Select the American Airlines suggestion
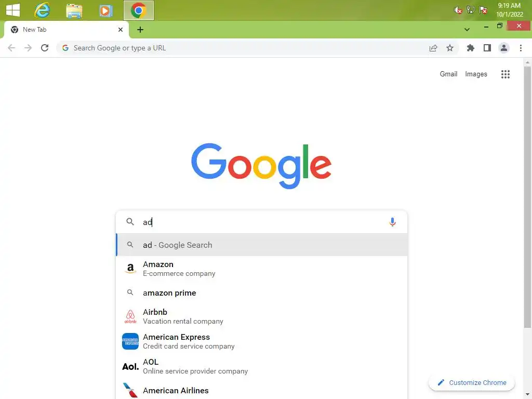532x399 pixels. (261, 390)
